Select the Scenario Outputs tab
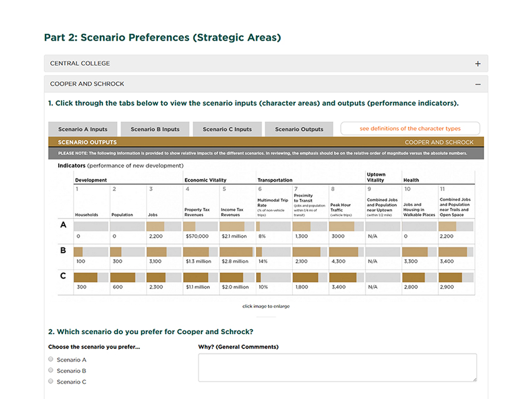This screenshot has width=532, height=399. [299, 129]
